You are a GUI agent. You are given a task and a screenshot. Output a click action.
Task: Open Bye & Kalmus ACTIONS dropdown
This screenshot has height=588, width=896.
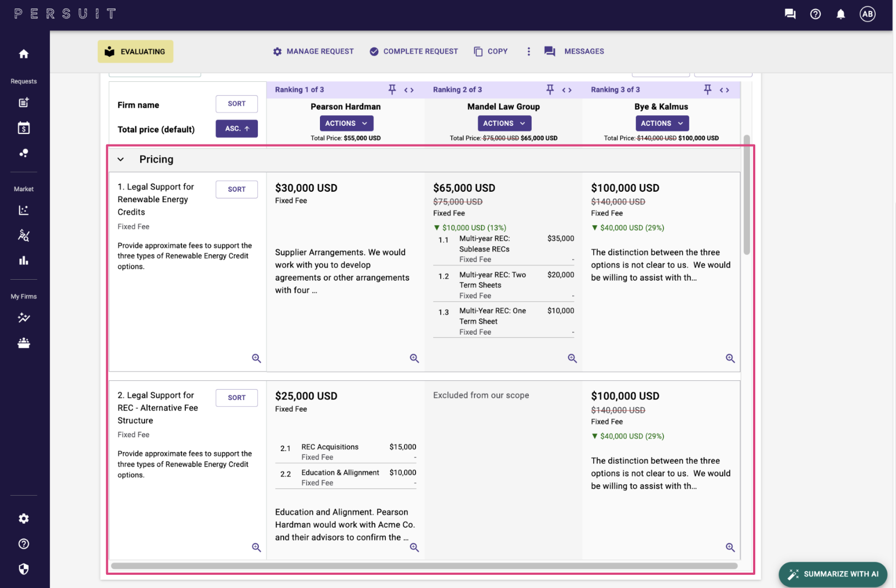point(662,124)
